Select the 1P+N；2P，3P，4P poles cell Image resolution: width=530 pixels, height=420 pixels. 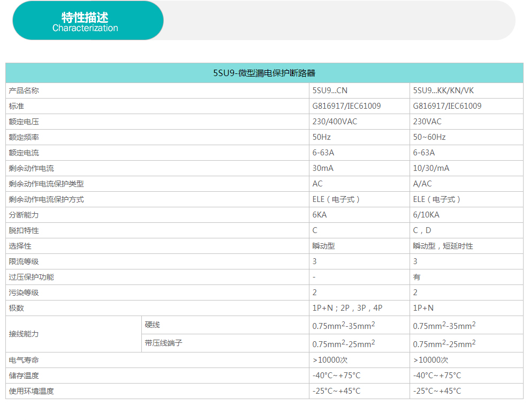coord(347,308)
